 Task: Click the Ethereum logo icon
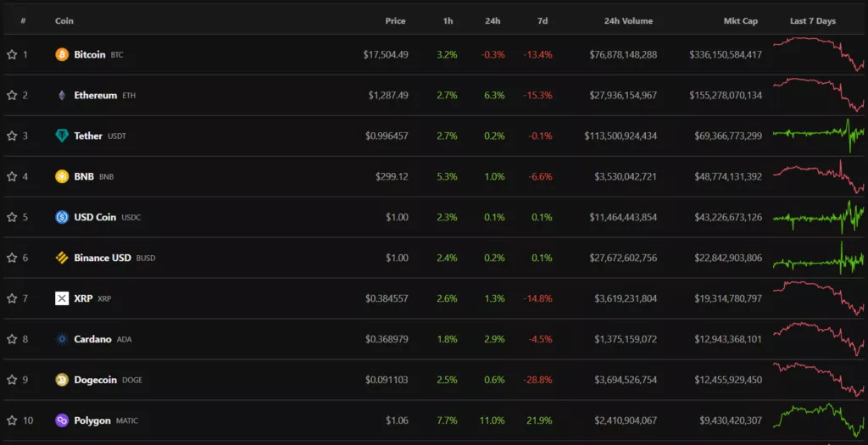62,95
